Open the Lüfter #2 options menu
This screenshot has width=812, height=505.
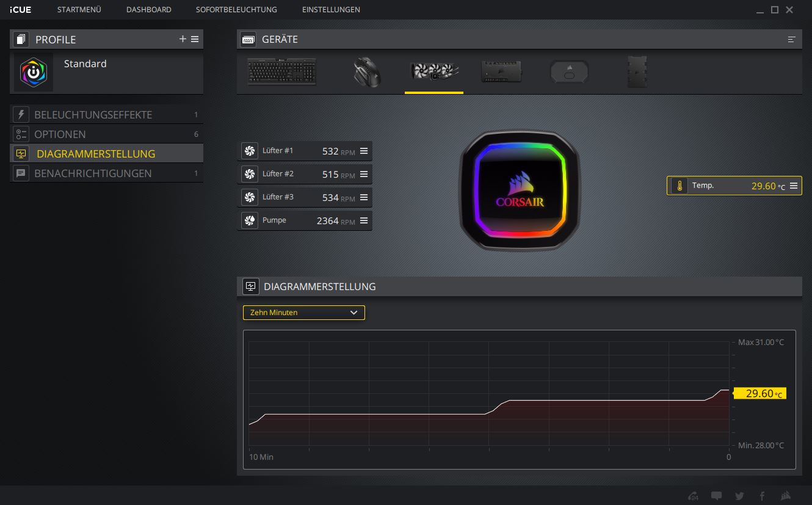pyautogui.click(x=364, y=174)
